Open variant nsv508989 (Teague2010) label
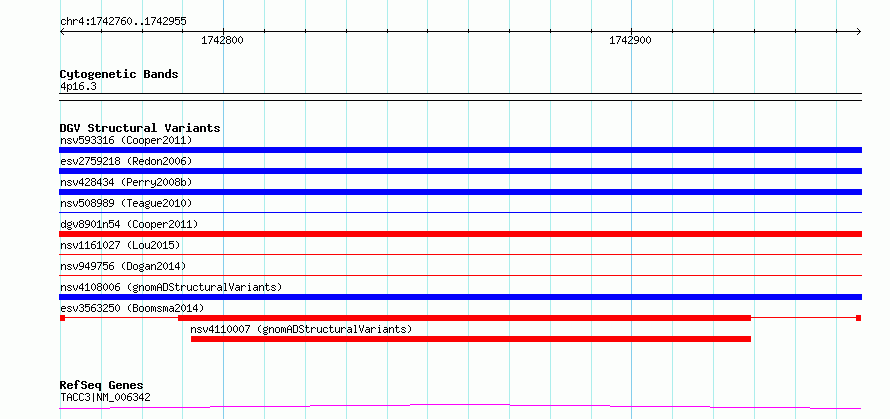 click(126, 203)
